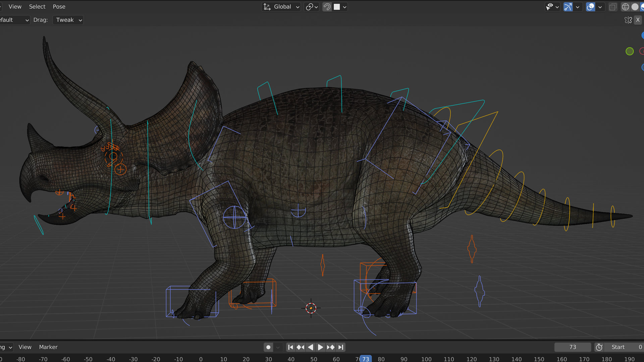The image size is (644, 362).
Task: Toggle the show gizmo button
Action: click(568, 7)
